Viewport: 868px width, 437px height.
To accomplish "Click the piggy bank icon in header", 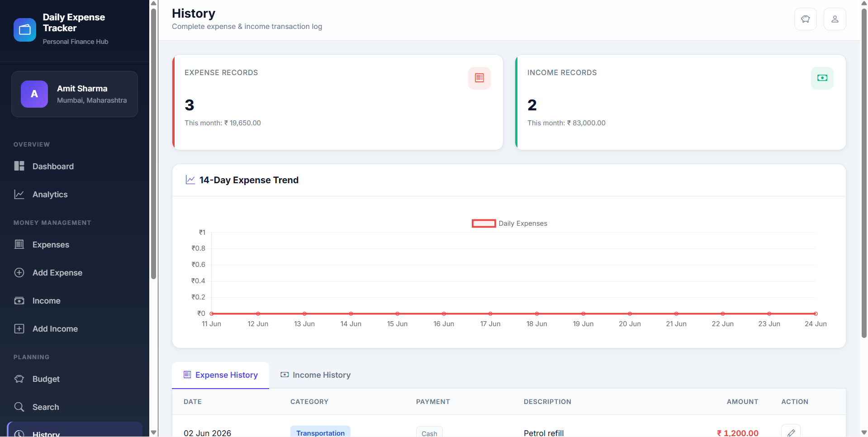I will [805, 19].
